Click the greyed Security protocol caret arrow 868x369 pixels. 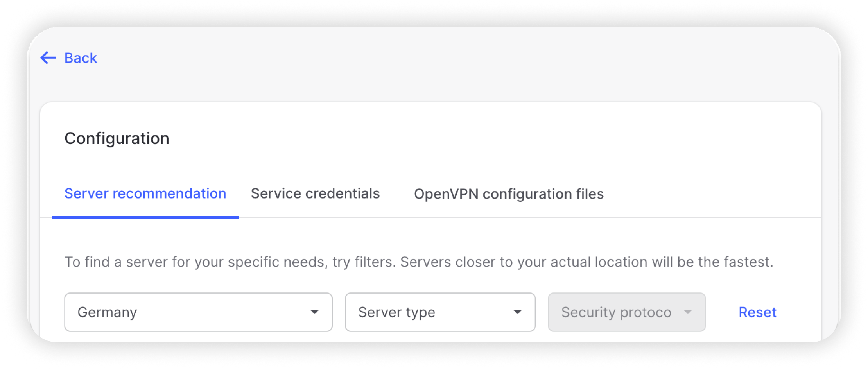688,312
